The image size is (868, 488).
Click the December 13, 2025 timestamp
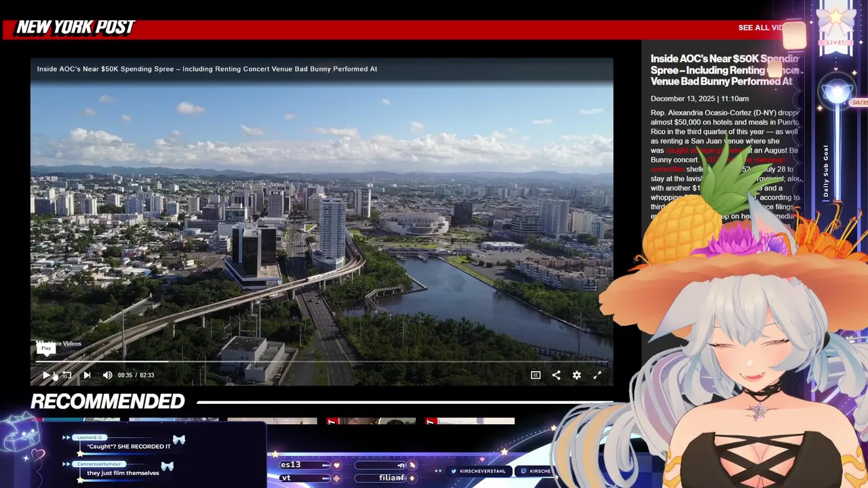click(x=700, y=99)
